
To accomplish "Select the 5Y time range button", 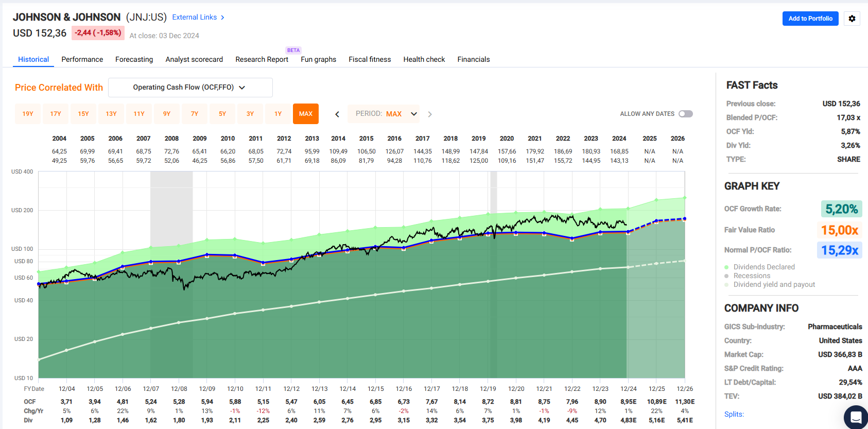I will coord(222,114).
